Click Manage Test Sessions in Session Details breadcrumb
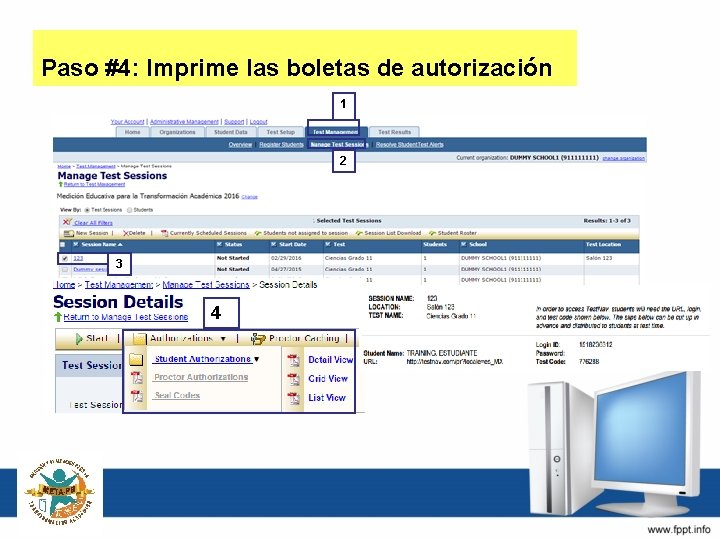The height and width of the screenshot is (540, 720). 206,285
